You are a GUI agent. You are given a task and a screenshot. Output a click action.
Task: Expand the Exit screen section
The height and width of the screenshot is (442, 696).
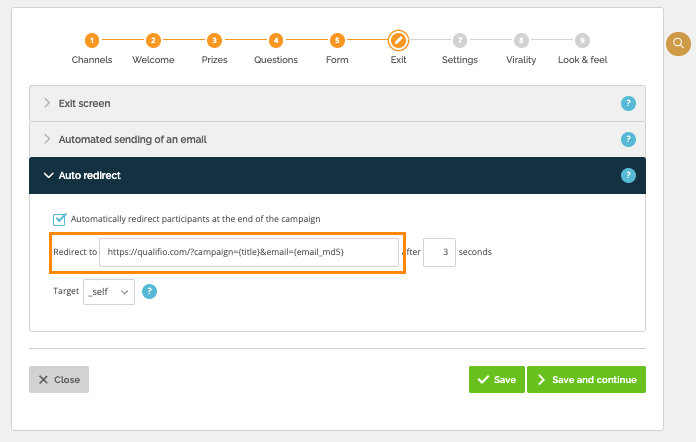click(337, 103)
